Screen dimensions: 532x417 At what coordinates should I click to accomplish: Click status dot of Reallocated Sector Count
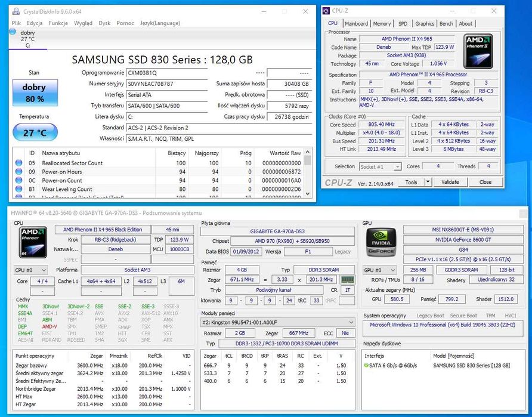[x=19, y=163]
